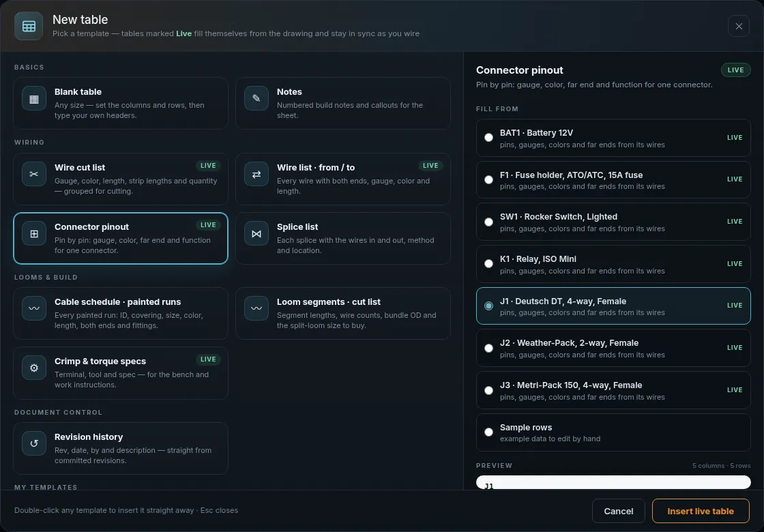Click the New table header icon
This screenshot has height=532, width=764.
tap(29, 27)
